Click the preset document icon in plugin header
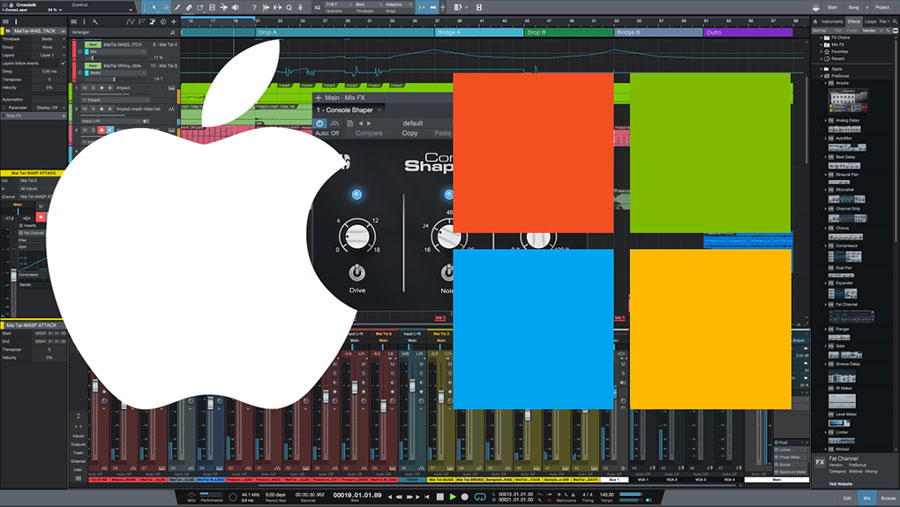900x507 pixels. [350, 123]
